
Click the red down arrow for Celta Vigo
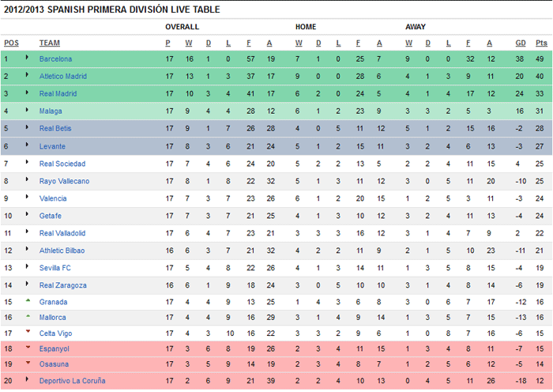28,331
